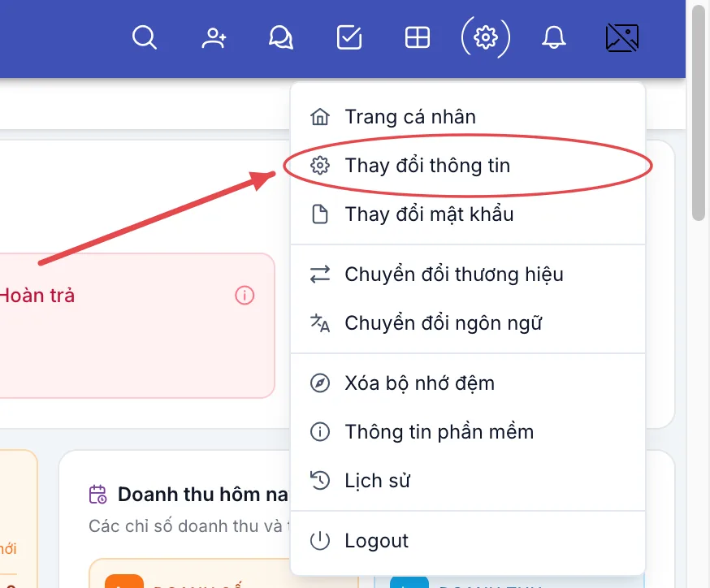710x588 pixels.
Task: Open Lịch sử entry
Action: (x=468, y=481)
